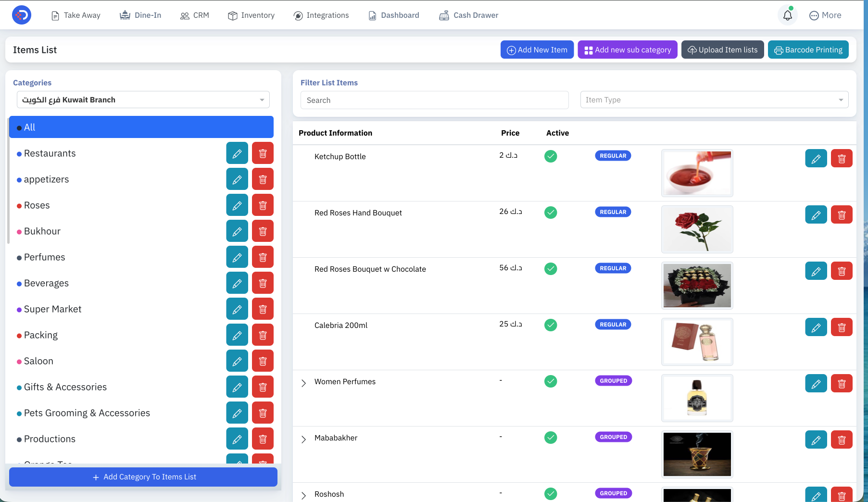The height and width of the screenshot is (502, 868).
Task: Expand the Women Perfumes group
Action: (x=303, y=383)
